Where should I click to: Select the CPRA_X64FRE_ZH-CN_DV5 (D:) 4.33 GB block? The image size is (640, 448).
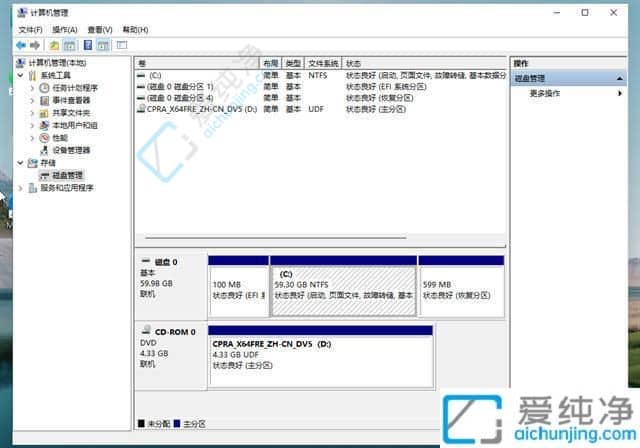320,356
